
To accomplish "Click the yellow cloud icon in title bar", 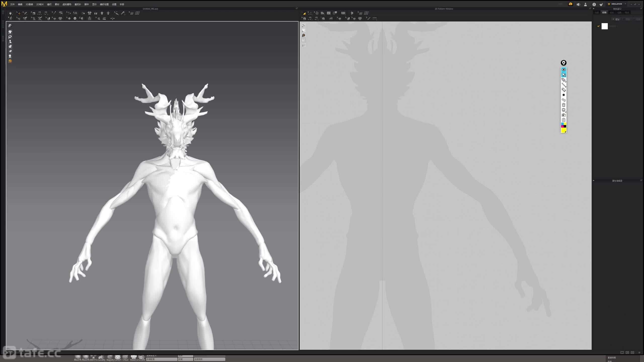I will coord(571,4).
